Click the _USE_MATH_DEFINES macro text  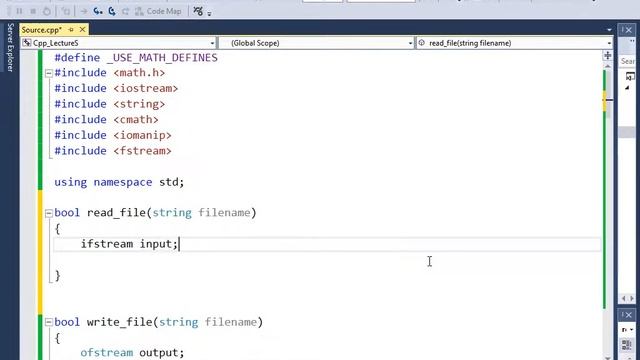[162, 58]
